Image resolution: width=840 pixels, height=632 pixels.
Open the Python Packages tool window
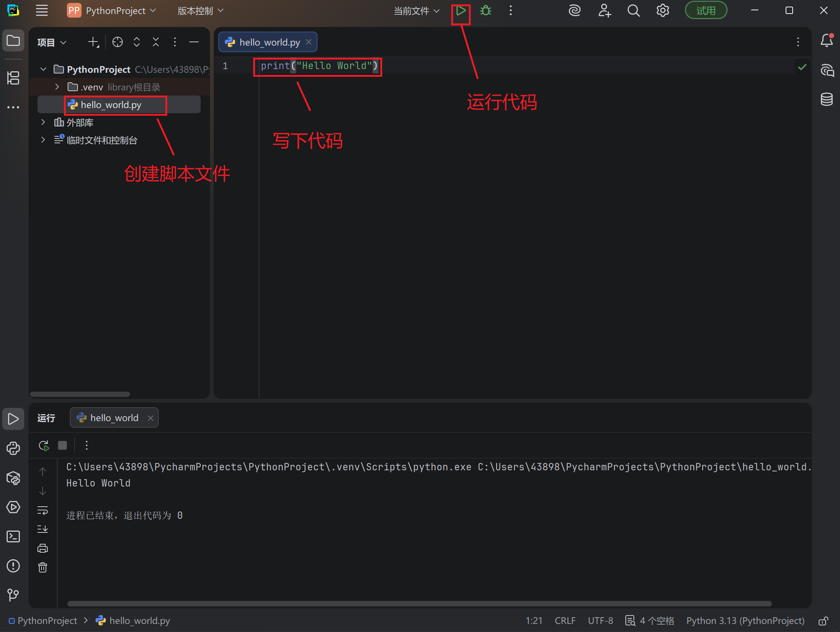coord(13,478)
